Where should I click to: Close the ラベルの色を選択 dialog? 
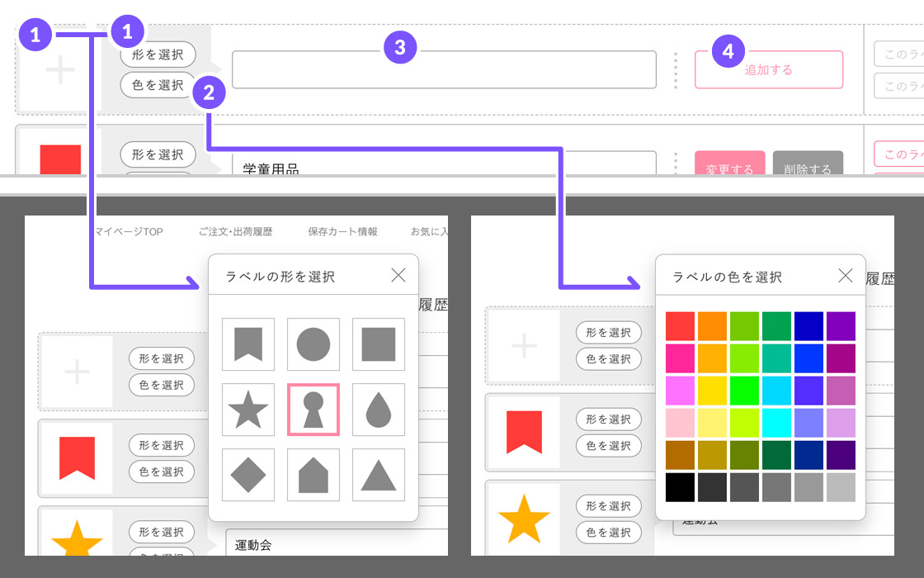tap(846, 276)
